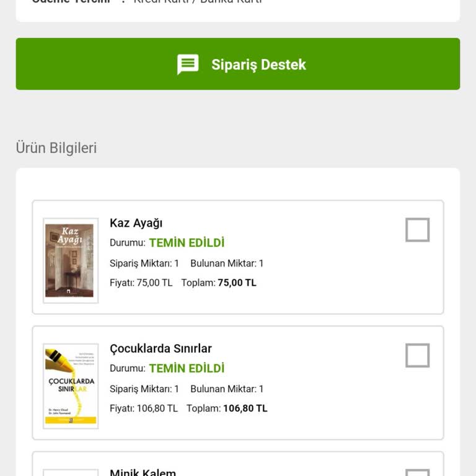
Task: Check the Kaz Ayağı selection box
Action: point(417,230)
